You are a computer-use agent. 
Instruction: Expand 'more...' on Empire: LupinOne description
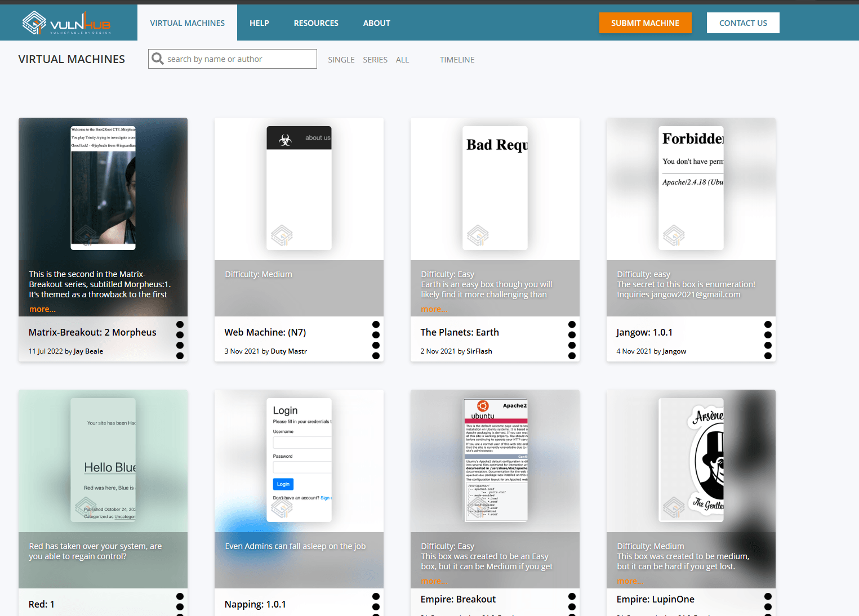630,581
